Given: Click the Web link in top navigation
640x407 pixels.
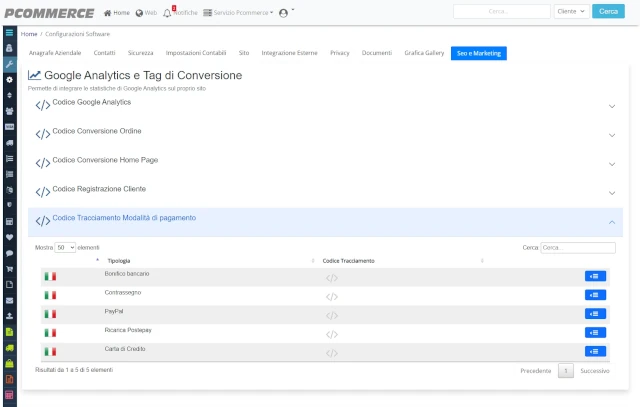Looking at the screenshot, I should 146,13.
